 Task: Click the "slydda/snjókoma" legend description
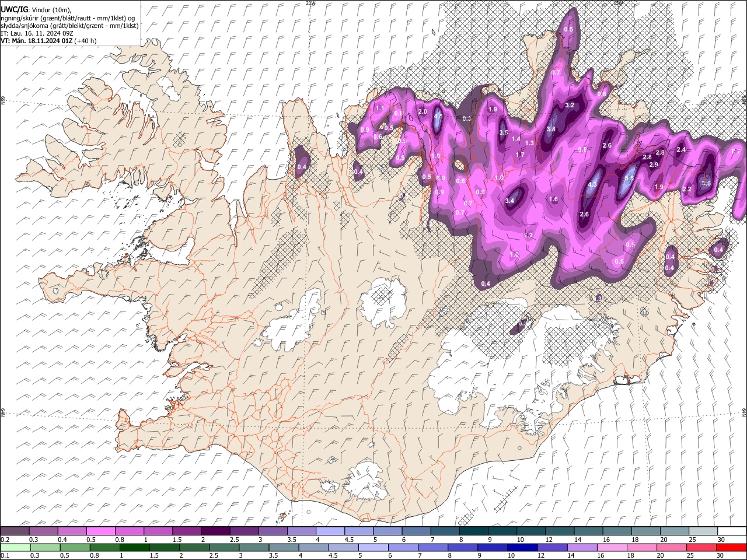(23, 26)
